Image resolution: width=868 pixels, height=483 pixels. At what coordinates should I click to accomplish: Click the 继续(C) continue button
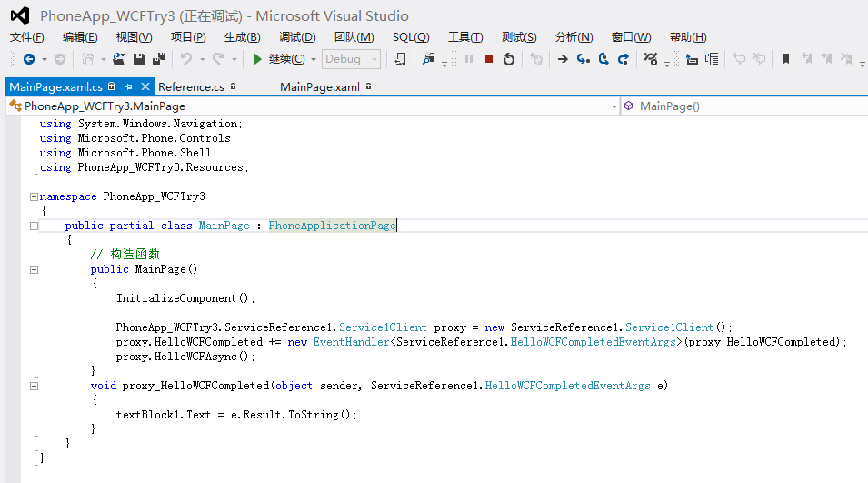point(279,59)
